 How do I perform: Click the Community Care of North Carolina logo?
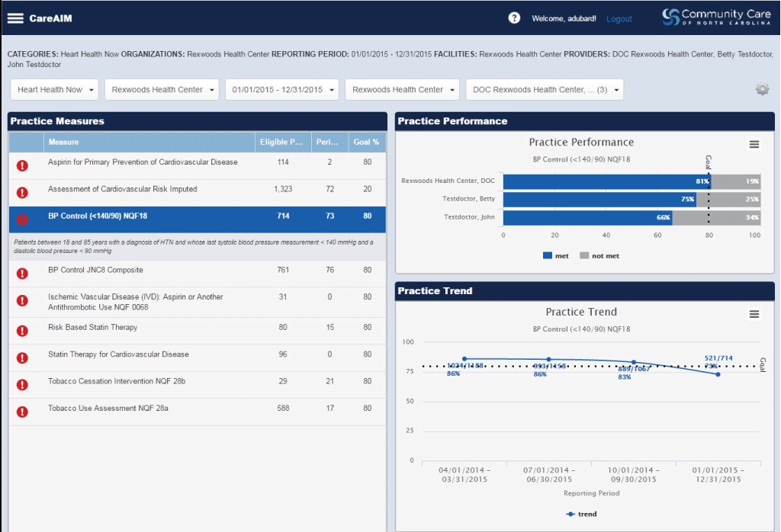coord(716,17)
